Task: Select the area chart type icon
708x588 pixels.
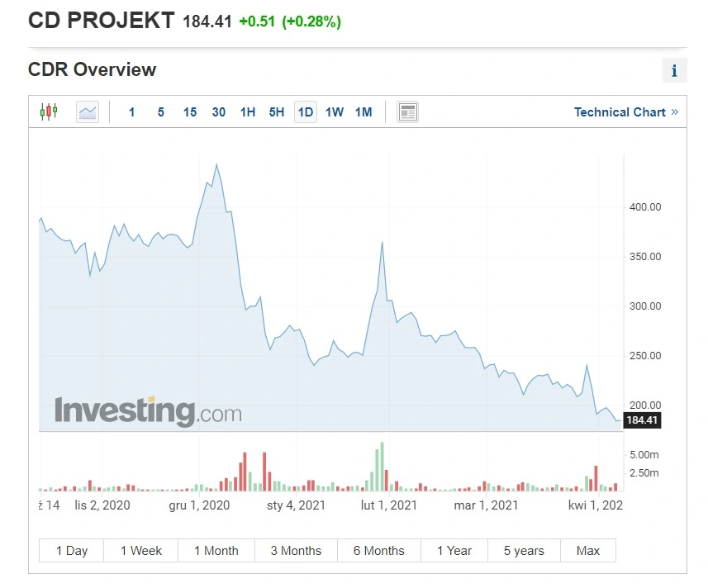Action: click(88, 112)
